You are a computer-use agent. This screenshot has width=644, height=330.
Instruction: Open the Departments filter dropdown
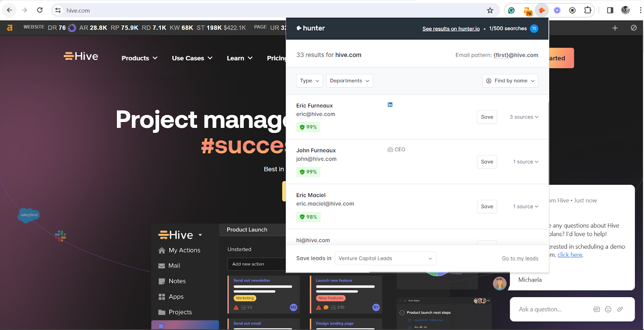coord(350,81)
